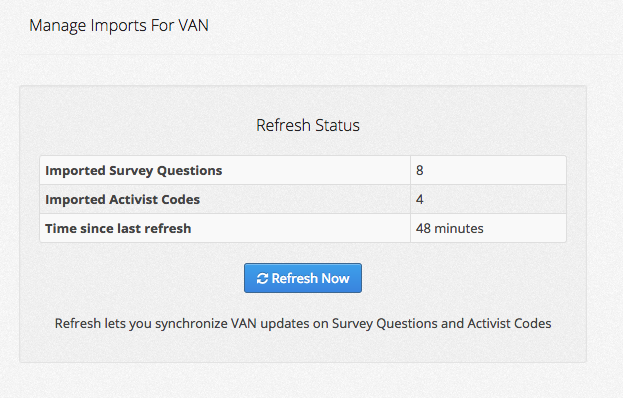Click the Refresh Now button
Screen dimensions: 623x398
point(303,278)
